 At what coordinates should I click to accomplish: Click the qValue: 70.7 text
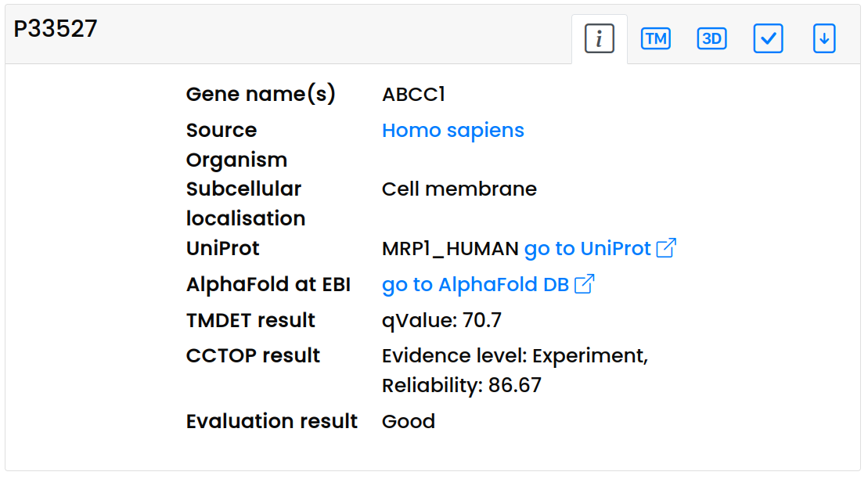tap(441, 320)
